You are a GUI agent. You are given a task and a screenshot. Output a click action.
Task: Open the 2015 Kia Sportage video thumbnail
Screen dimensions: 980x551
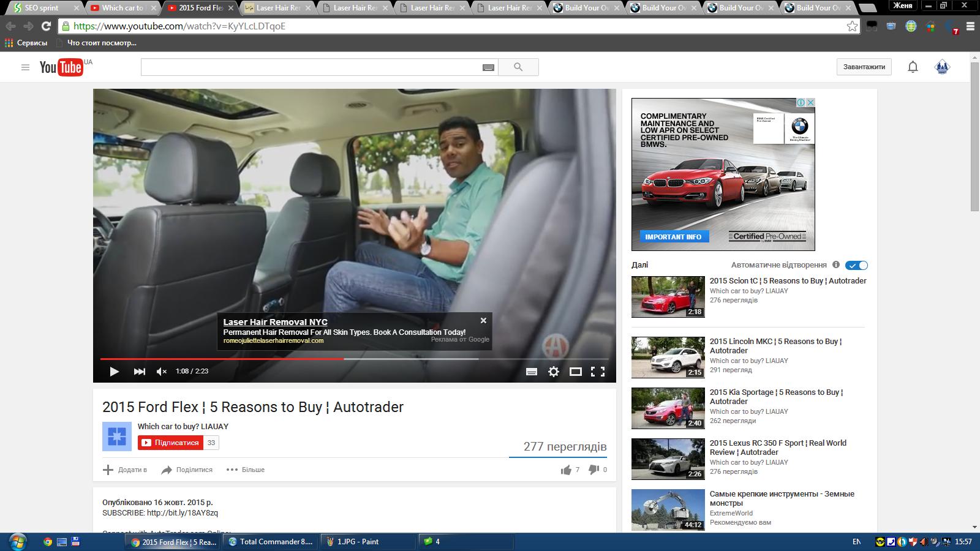(x=668, y=408)
